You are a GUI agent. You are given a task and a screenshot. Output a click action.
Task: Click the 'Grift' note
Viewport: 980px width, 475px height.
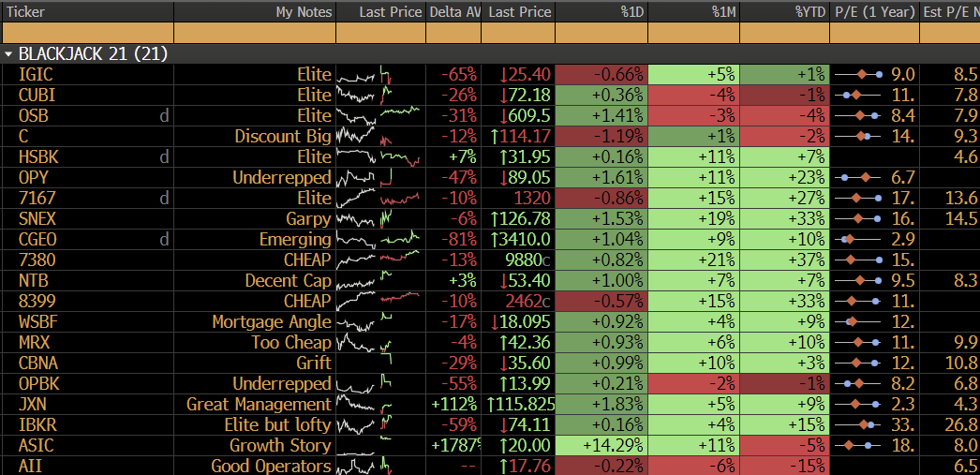[314, 364]
